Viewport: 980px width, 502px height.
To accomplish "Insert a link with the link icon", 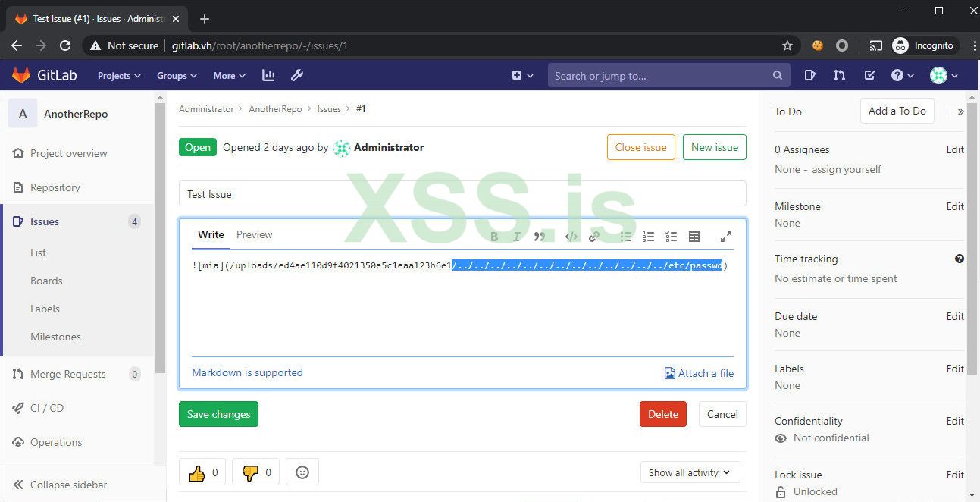I will pyautogui.click(x=594, y=237).
